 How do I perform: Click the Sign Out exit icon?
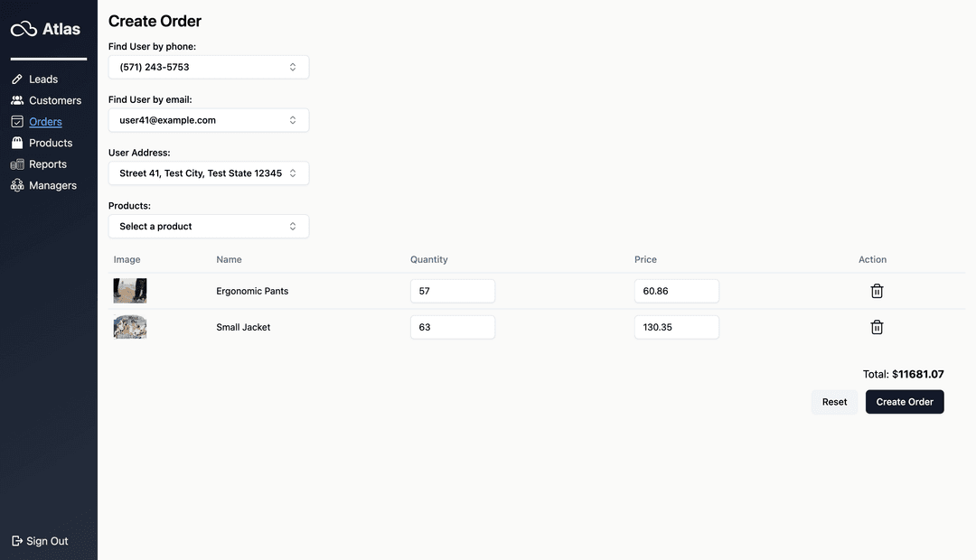tap(17, 541)
